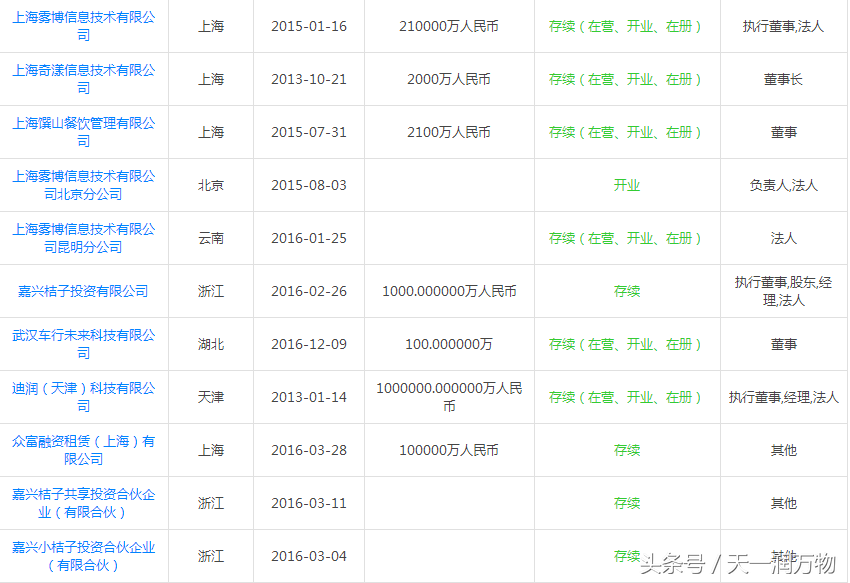Click the 湖北 region cell
This screenshot has width=850, height=583.
pyautogui.click(x=211, y=344)
